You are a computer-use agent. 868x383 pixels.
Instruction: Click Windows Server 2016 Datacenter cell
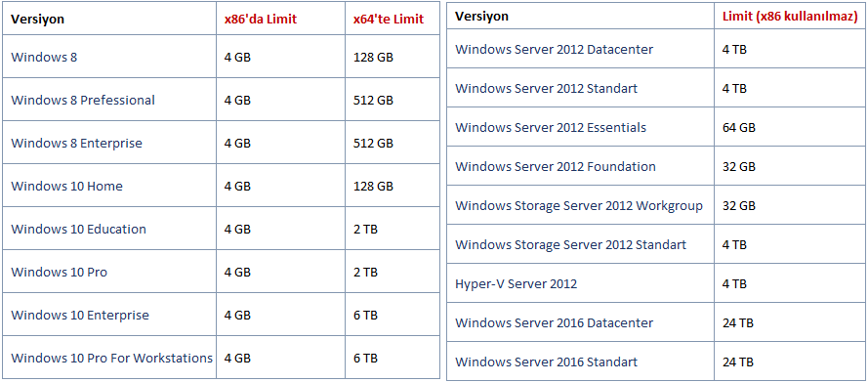[x=555, y=322]
